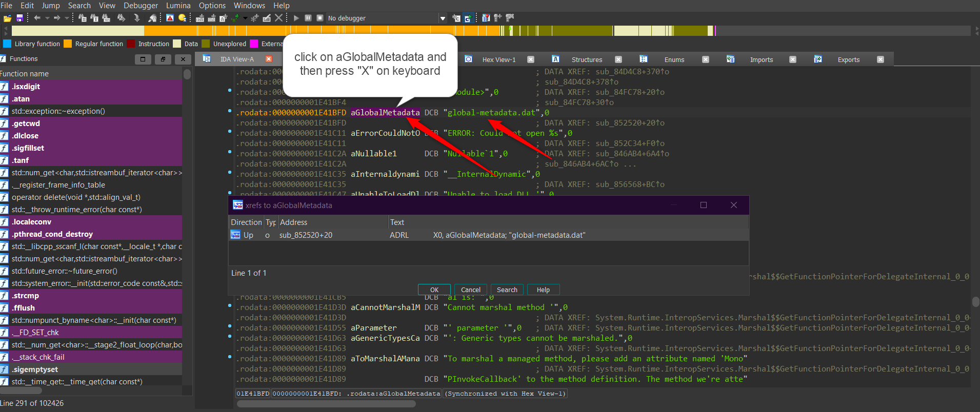Select the .sigemptyset function

point(91,369)
